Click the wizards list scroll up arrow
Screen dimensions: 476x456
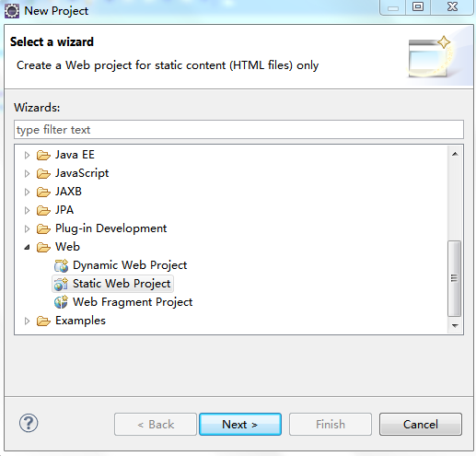pos(455,154)
